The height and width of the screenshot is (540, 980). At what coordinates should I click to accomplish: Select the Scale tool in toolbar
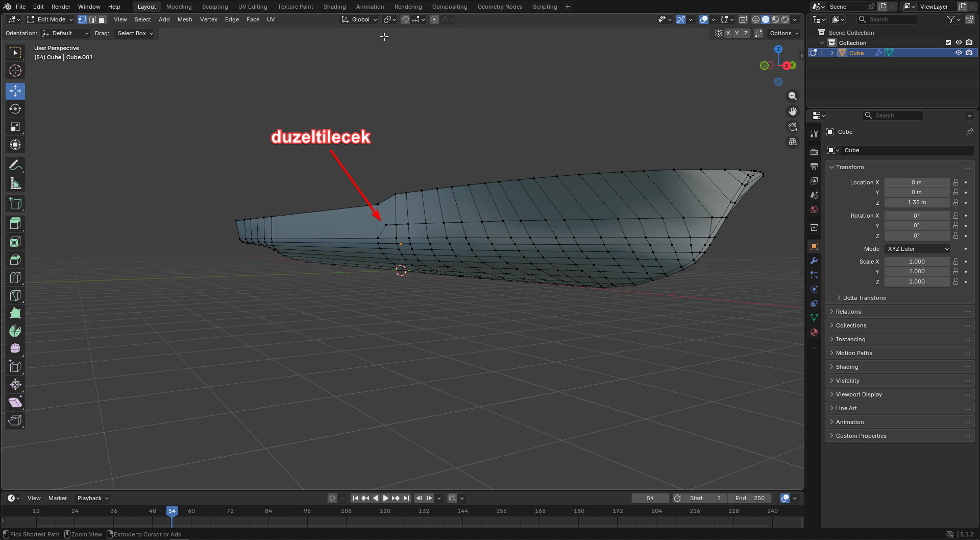click(x=15, y=127)
